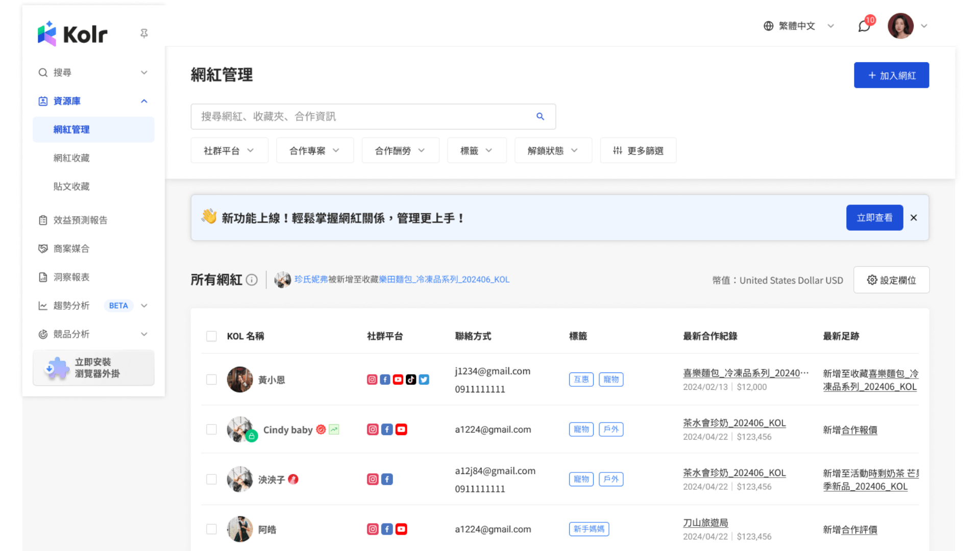Click YouTube icon in 黃小恩 row
The width and height of the screenshot is (980, 551).
click(398, 380)
